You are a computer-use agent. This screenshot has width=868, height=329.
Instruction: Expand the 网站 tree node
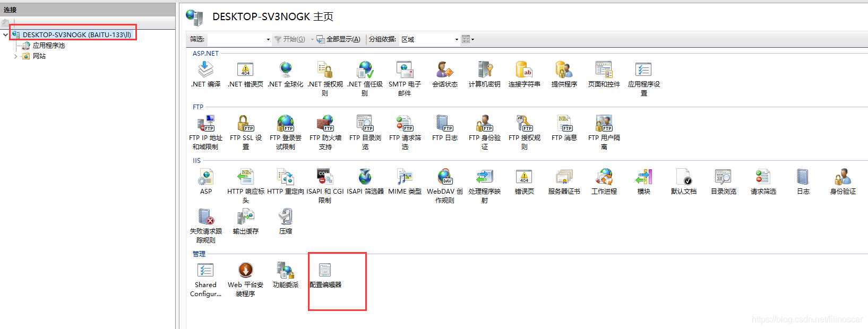click(15, 56)
